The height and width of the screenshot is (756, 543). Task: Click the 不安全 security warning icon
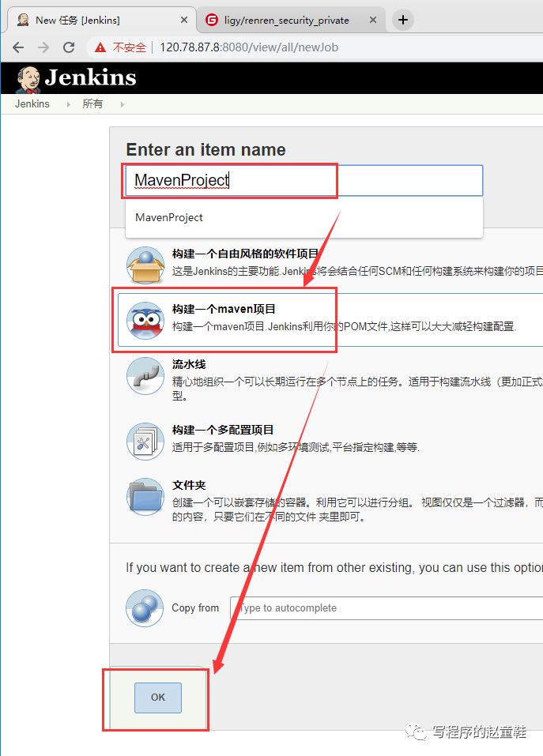[100, 47]
